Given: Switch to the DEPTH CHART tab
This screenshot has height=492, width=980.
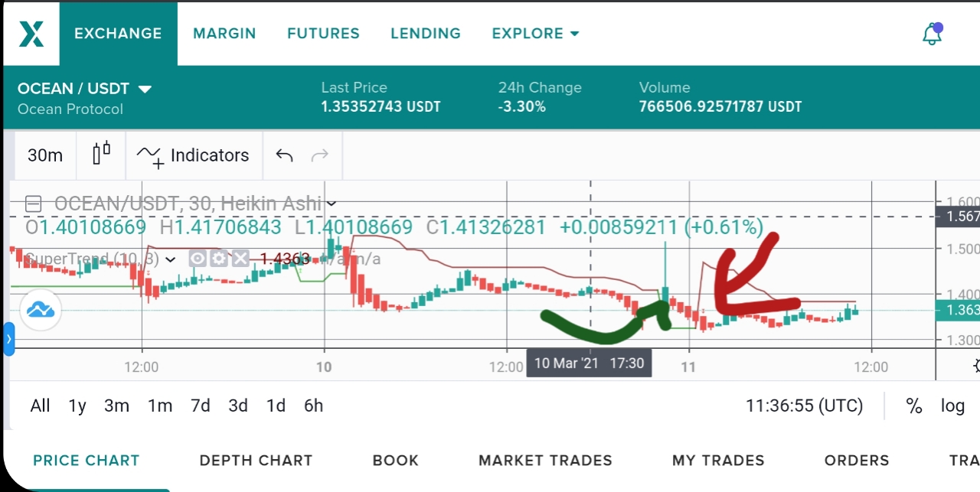Looking at the screenshot, I should (x=256, y=461).
